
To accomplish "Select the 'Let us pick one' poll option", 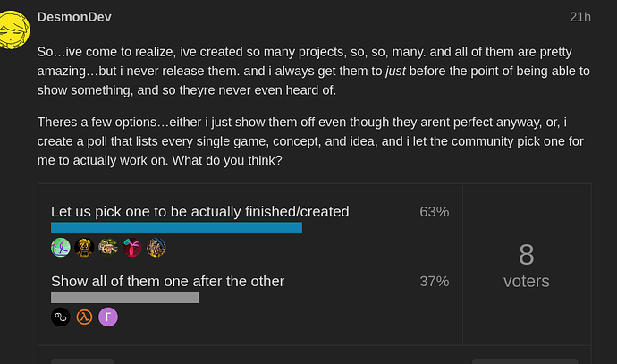I will coord(200,212).
